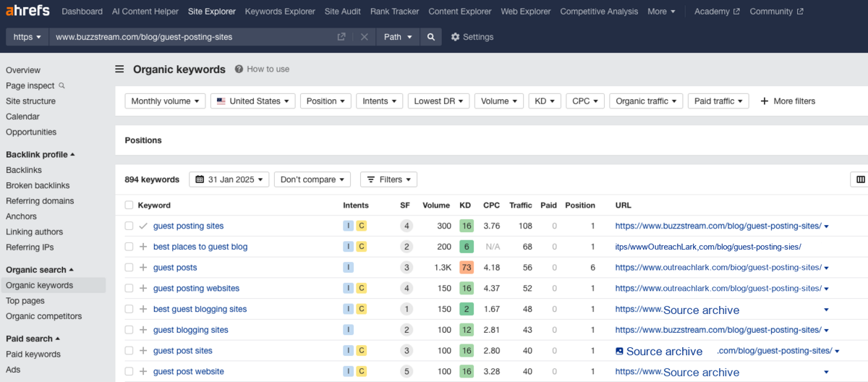Open Rank Tracker in top navigation
Screen dimensions: 868x382
click(394, 12)
